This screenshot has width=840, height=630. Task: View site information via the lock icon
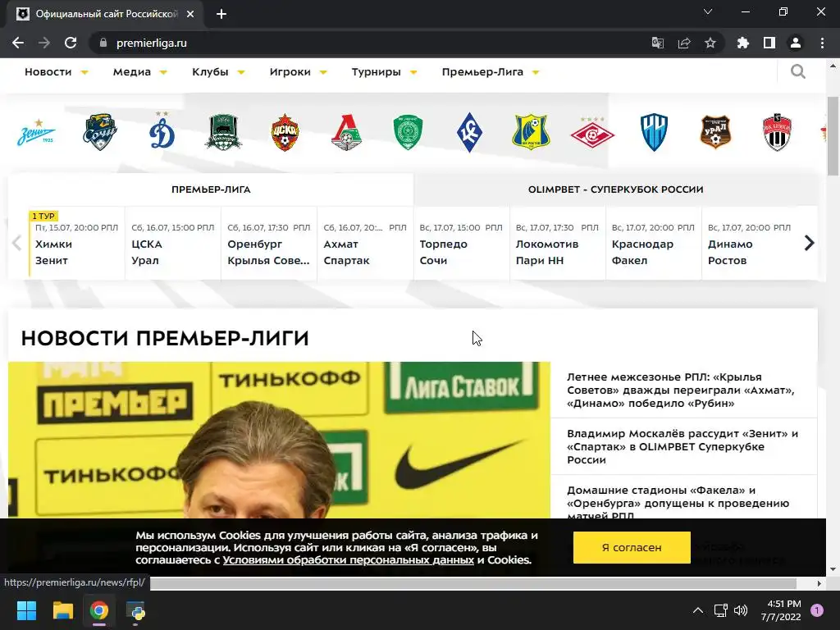pyautogui.click(x=103, y=43)
